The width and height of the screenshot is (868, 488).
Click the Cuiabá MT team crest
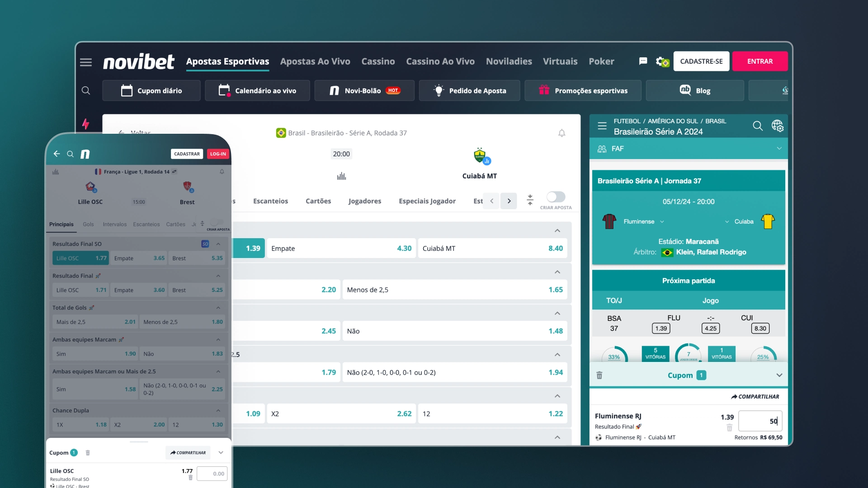(x=481, y=156)
